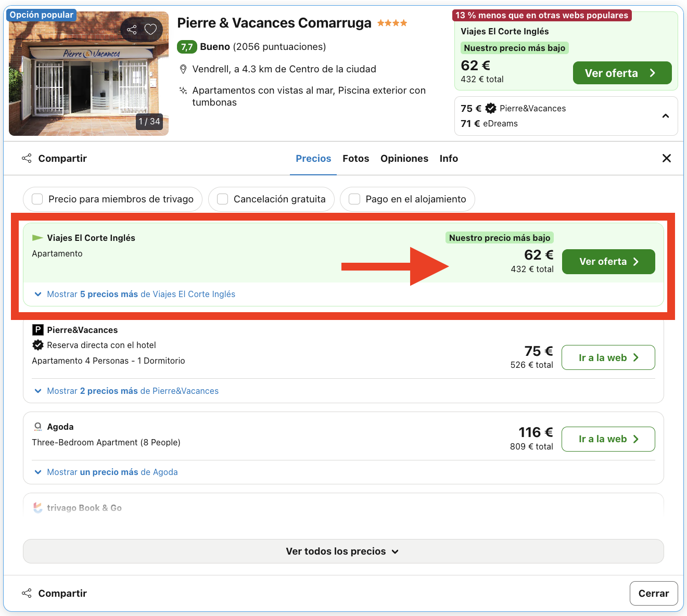Click Ir a la web for Pierre&Vacances
The height and width of the screenshot is (616, 687).
click(608, 357)
